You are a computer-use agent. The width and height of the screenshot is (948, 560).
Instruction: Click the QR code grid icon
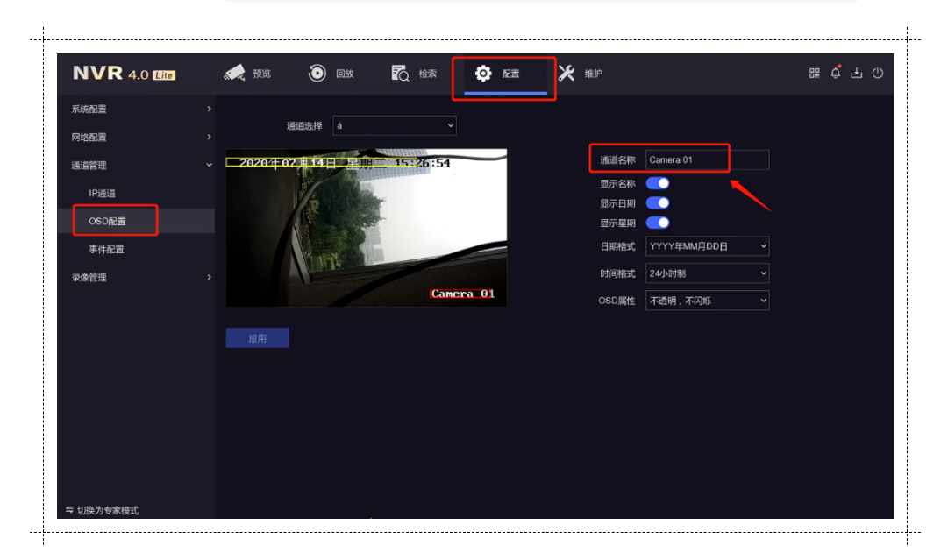pyautogui.click(x=815, y=73)
